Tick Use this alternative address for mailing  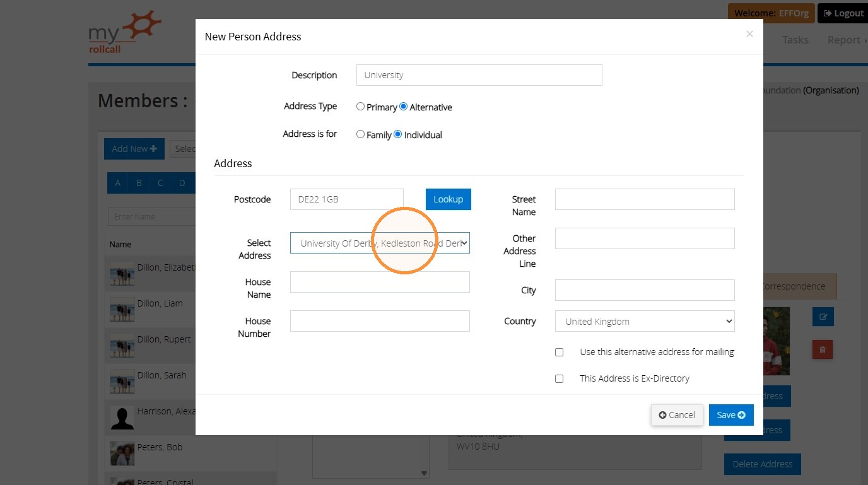(x=559, y=353)
